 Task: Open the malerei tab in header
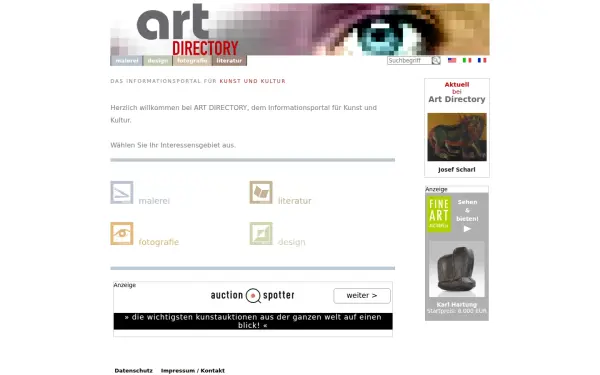[127, 61]
